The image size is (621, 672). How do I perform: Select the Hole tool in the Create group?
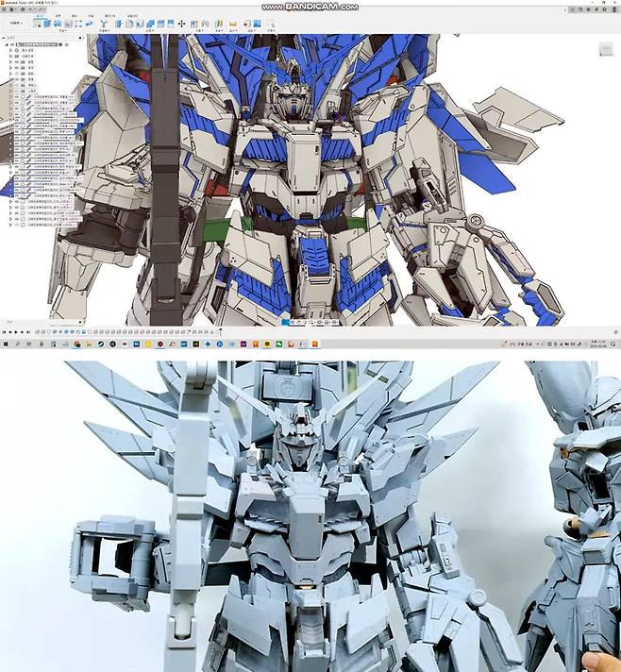click(x=68, y=24)
